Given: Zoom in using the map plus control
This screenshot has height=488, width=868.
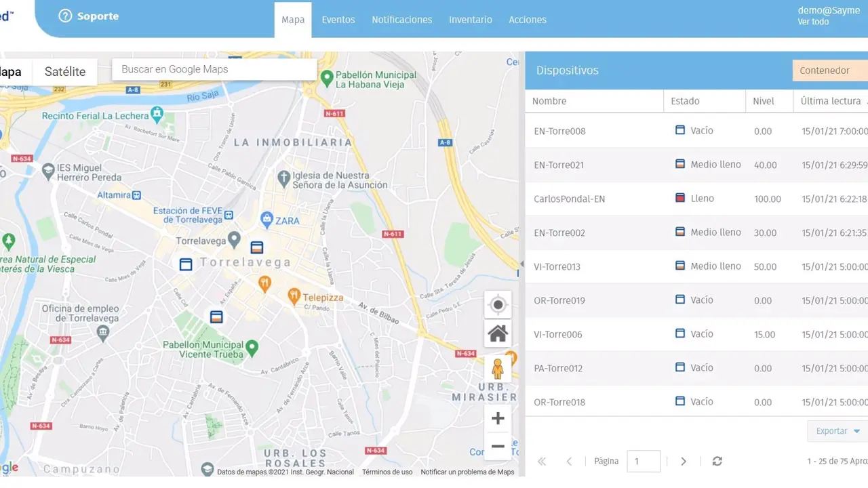Looking at the screenshot, I should (498, 418).
